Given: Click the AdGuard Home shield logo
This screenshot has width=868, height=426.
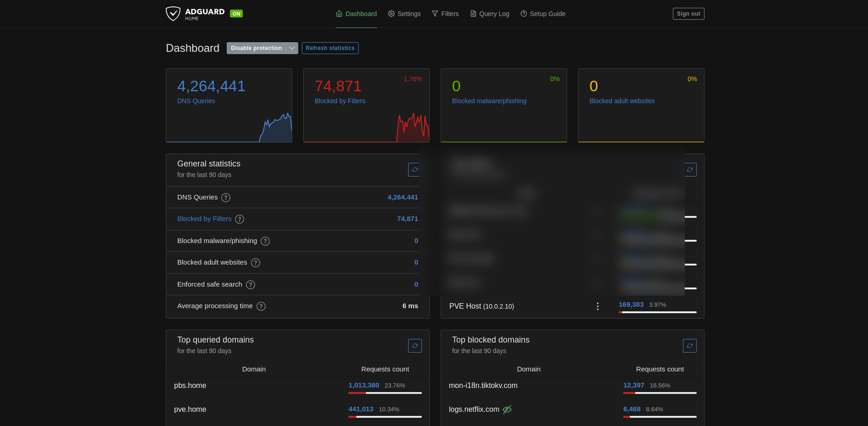Looking at the screenshot, I should [x=173, y=14].
